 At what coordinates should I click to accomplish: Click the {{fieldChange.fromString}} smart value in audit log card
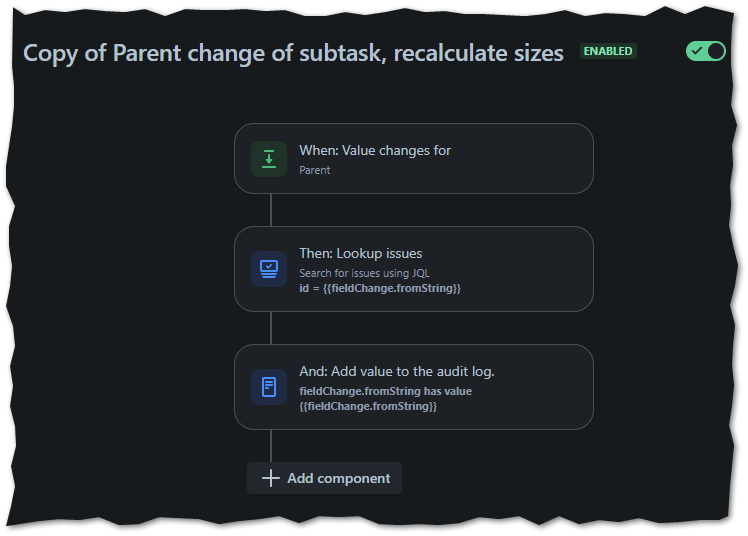pyautogui.click(x=368, y=406)
